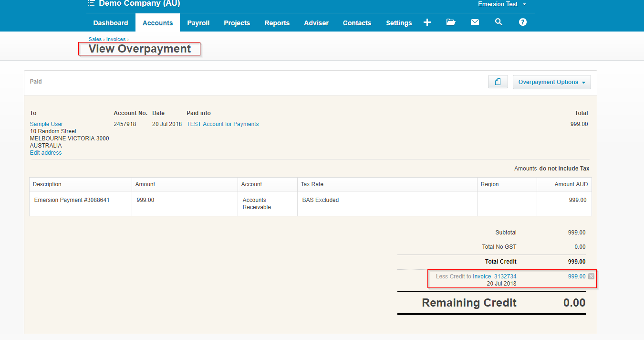Navigate to Invoices breadcrumb

(x=116, y=39)
